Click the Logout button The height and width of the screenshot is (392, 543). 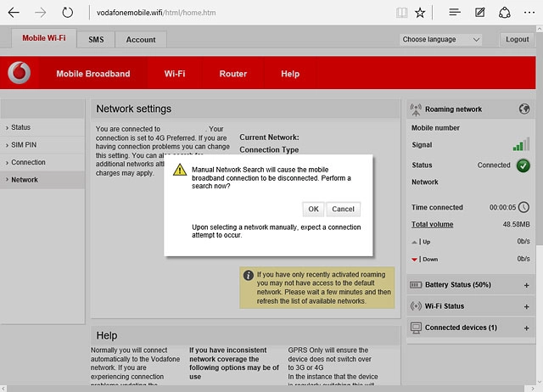point(517,40)
